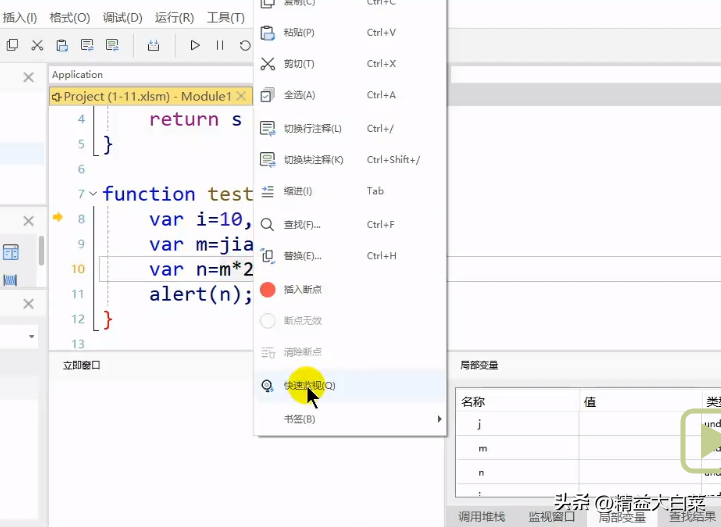The width and height of the screenshot is (721, 527).
Task: Pause execution with the pause toolbar button
Action: tap(220, 45)
